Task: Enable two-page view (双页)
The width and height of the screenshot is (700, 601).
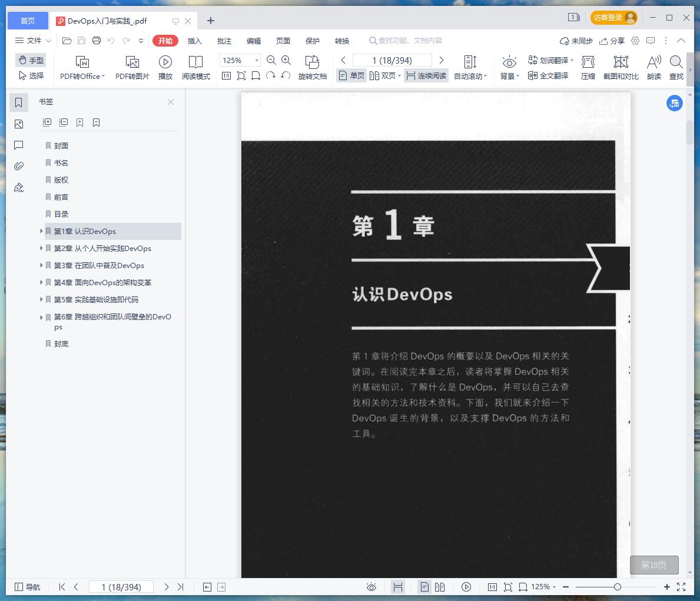Action: coord(385,76)
